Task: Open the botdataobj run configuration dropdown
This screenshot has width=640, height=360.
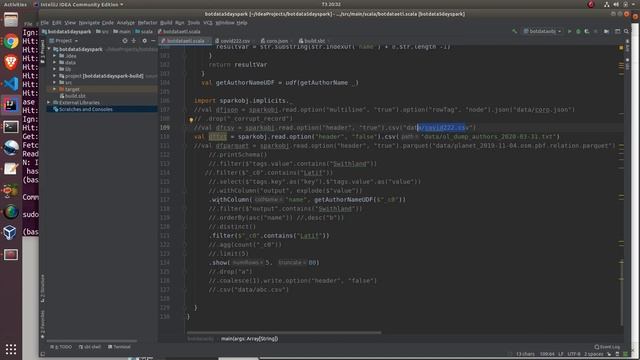Action: [542, 31]
